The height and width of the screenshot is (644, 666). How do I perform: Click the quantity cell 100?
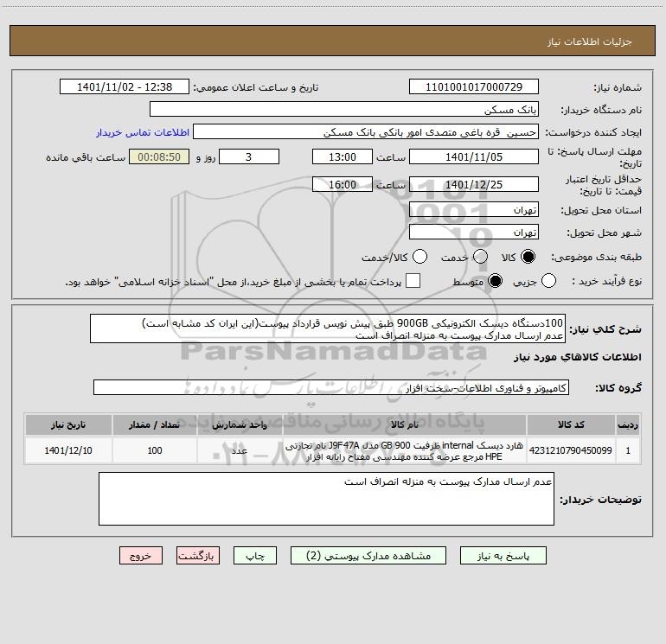pos(155,450)
